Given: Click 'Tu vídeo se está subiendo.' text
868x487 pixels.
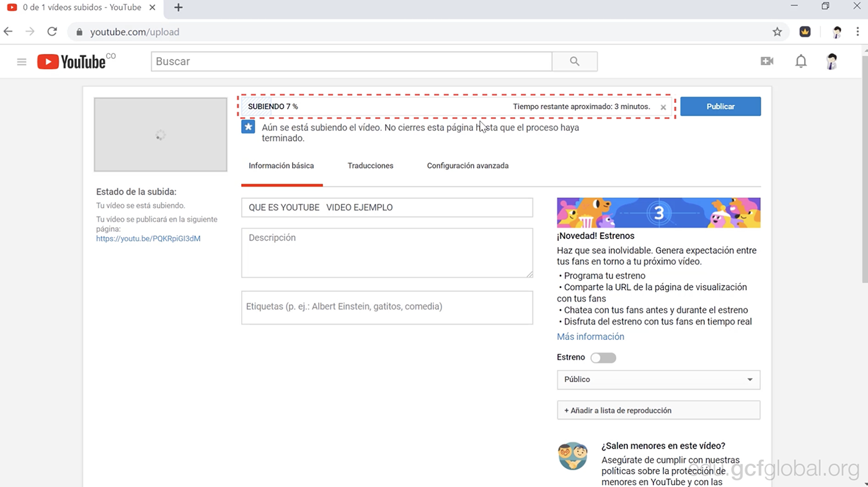Looking at the screenshot, I should (x=141, y=205).
